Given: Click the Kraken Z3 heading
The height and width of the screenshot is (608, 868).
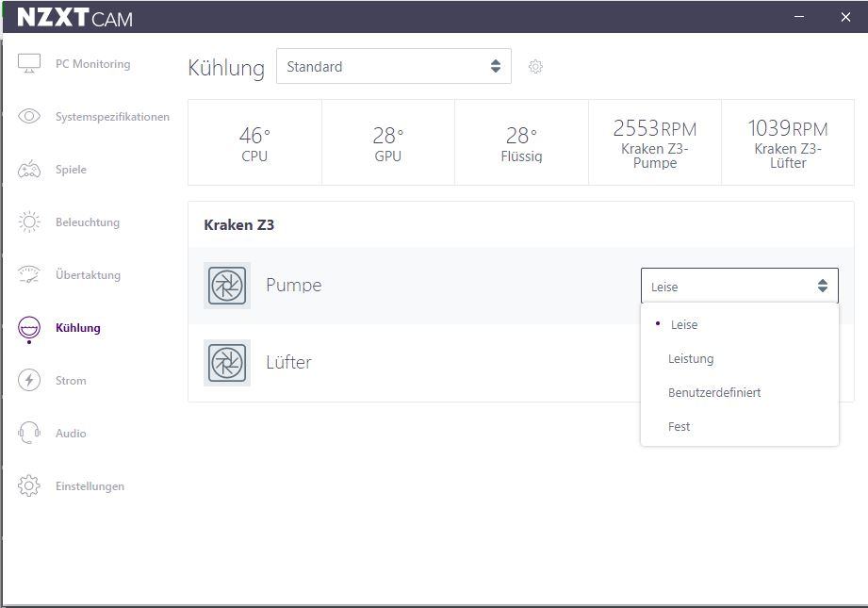Looking at the screenshot, I should point(239,224).
